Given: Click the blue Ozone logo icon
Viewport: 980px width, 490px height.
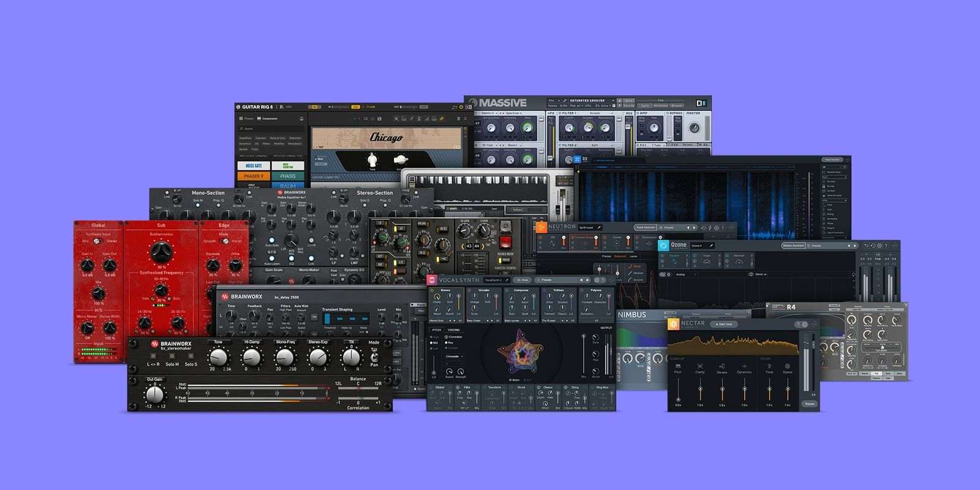Looking at the screenshot, I should tap(664, 246).
